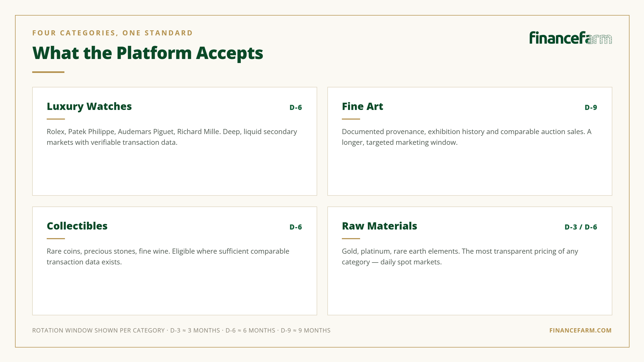Click the financefarm logo
644x362 pixels.
click(x=570, y=38)
